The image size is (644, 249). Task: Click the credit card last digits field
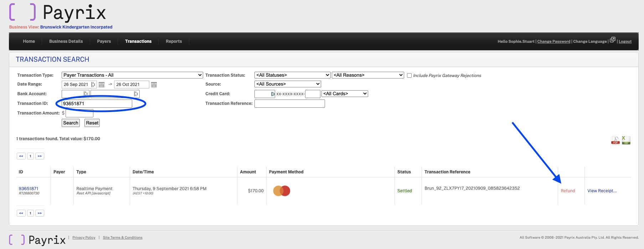tap(313, 94)
